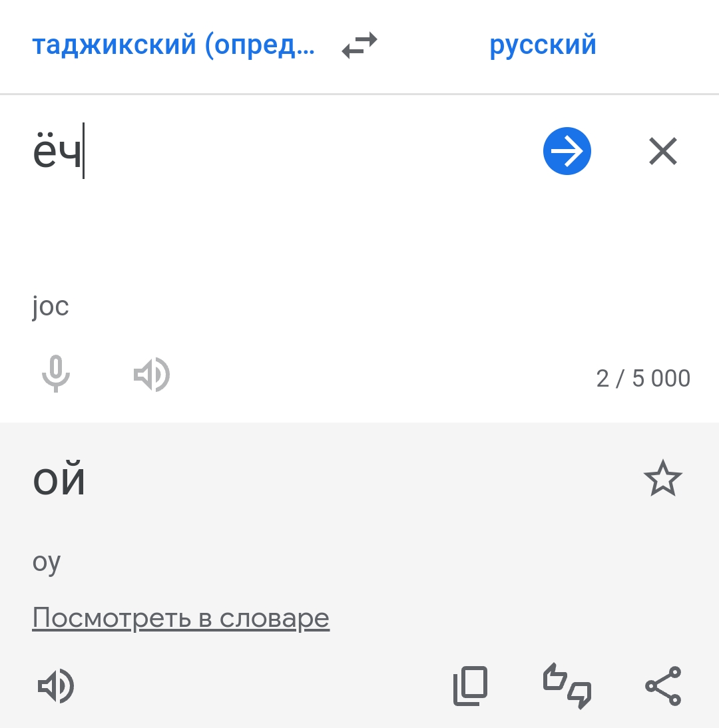This screenshot has width=719, height=728.
Task: Start voice input with the microphone
Action: click(56, 374)
